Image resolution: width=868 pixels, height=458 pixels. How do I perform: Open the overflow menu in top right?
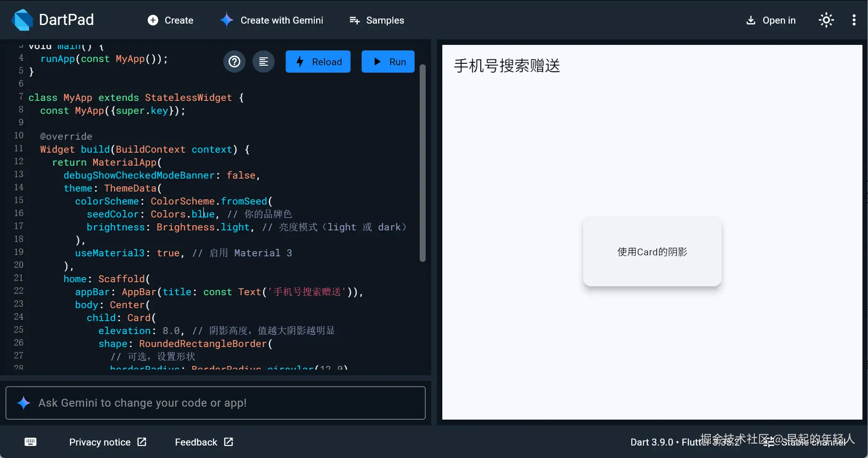pos(854,20)
